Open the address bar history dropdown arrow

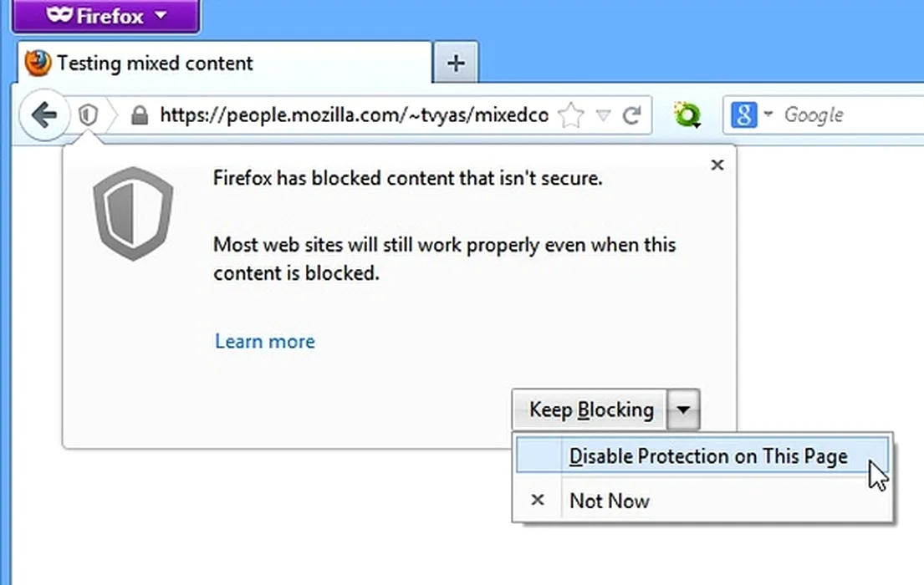603,115
